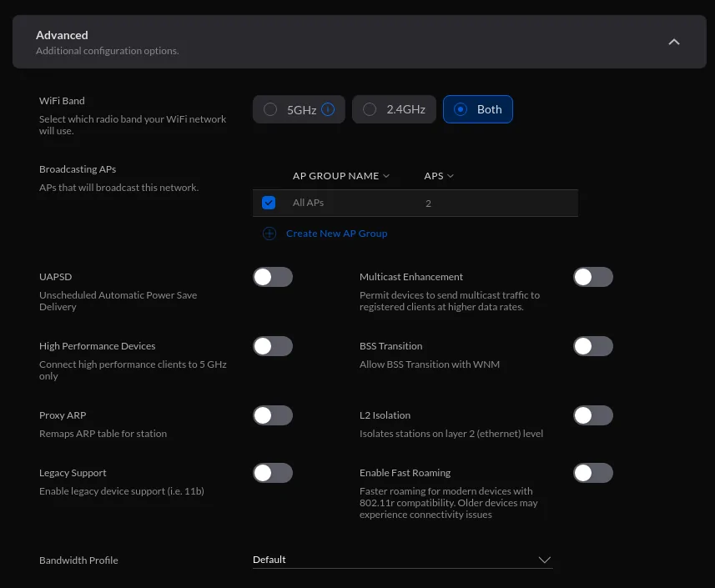The height and width of the screenshot is (588, 715).
Task: Turn on the Legacy Support toggle
Action: pyautogui.click(x=273, y=473)
